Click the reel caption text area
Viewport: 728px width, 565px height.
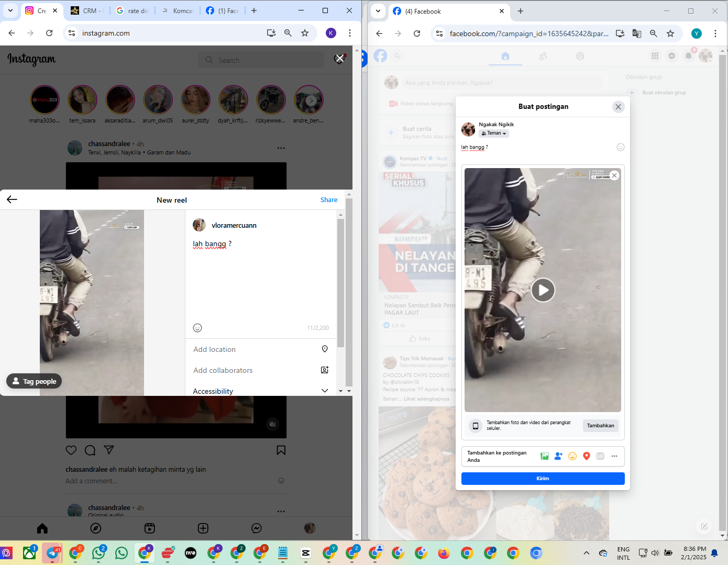pos(261,280)
